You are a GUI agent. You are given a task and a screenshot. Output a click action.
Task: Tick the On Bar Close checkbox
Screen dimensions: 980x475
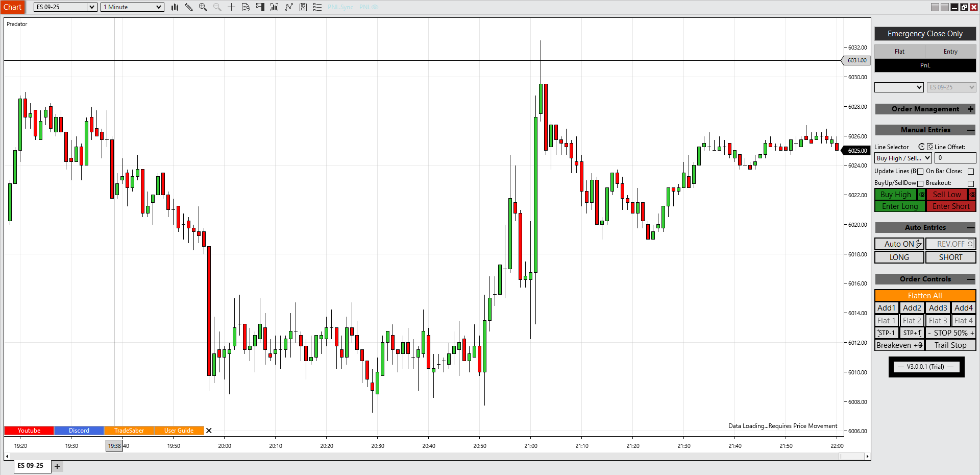pyautogui.click(x=971, y=172)
